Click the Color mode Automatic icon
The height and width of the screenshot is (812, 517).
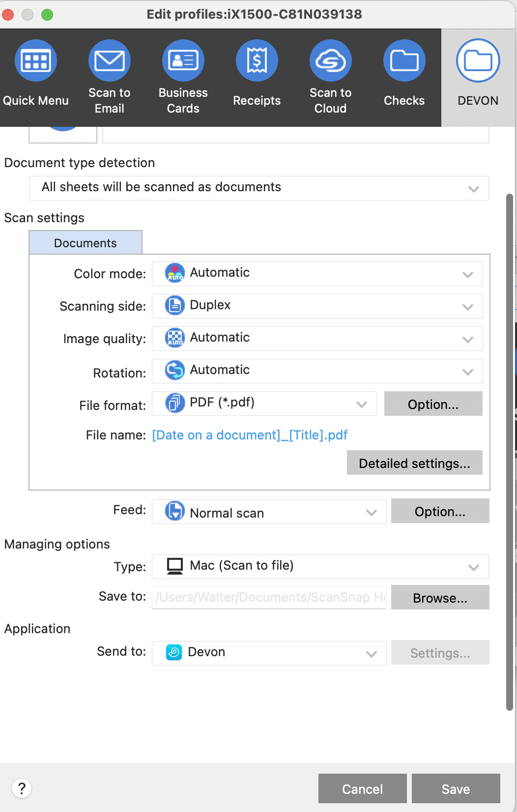(x=174, y=273)
